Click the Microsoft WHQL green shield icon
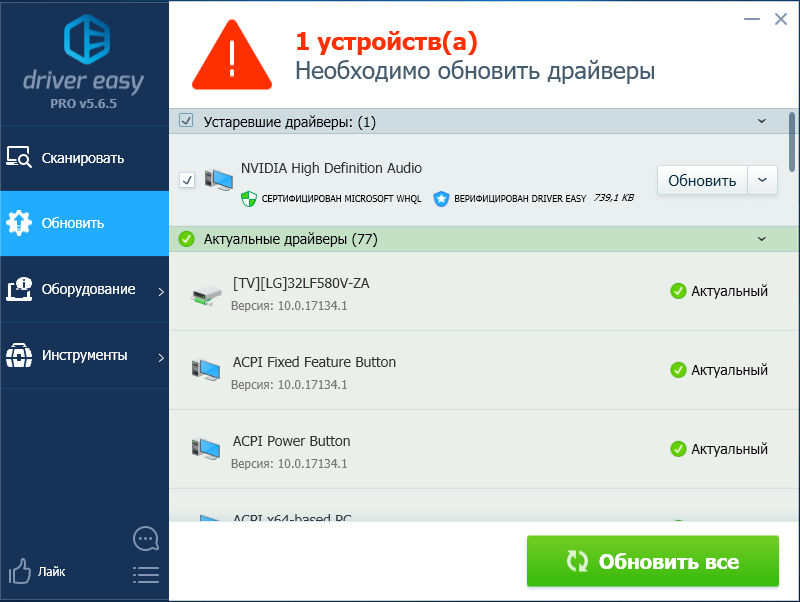Screen dimensions: 800x602 coord(248,198)
